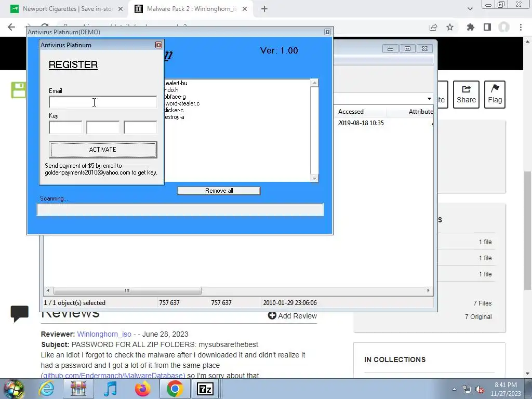This screenshot has width=532, height=399.
Task: Open the music player taskbar icon
Action: click(x=110, y=389)
